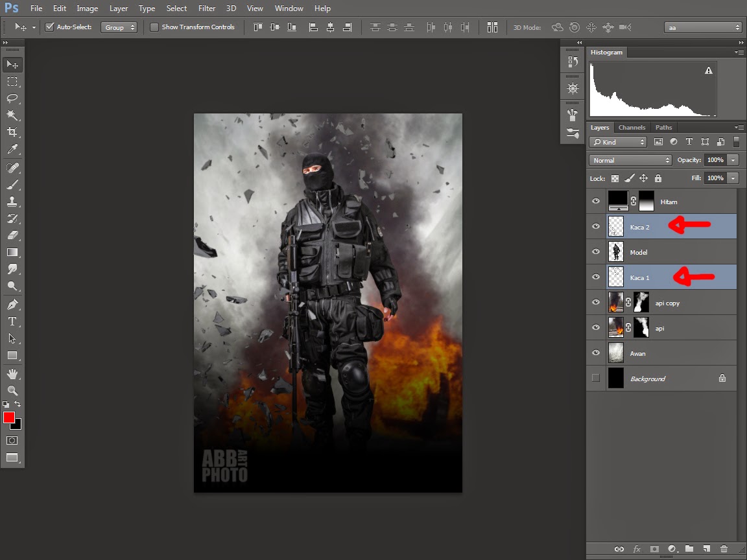This screenshot has height=560, width=747.
Task: Show the Background layer
Action: [596, 378]
